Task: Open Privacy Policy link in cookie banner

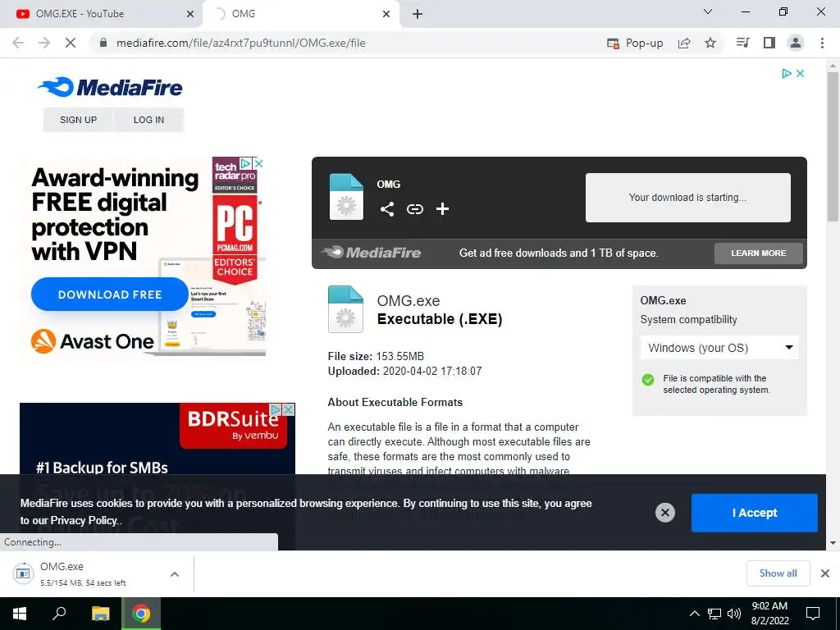Action: point(85,520)
